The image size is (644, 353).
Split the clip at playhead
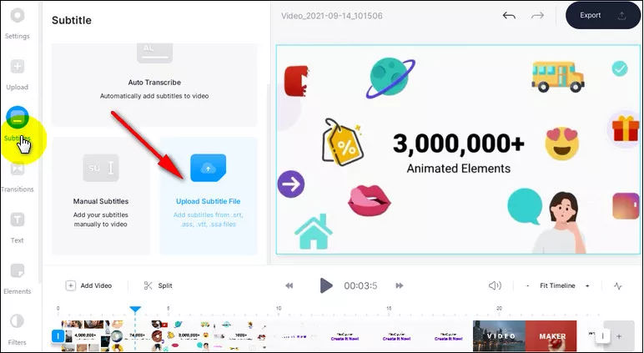click(x=158, y=285)
